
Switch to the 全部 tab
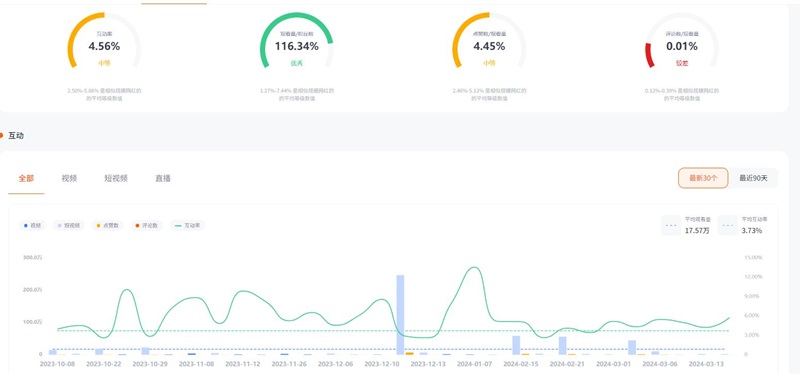(26, 179)
